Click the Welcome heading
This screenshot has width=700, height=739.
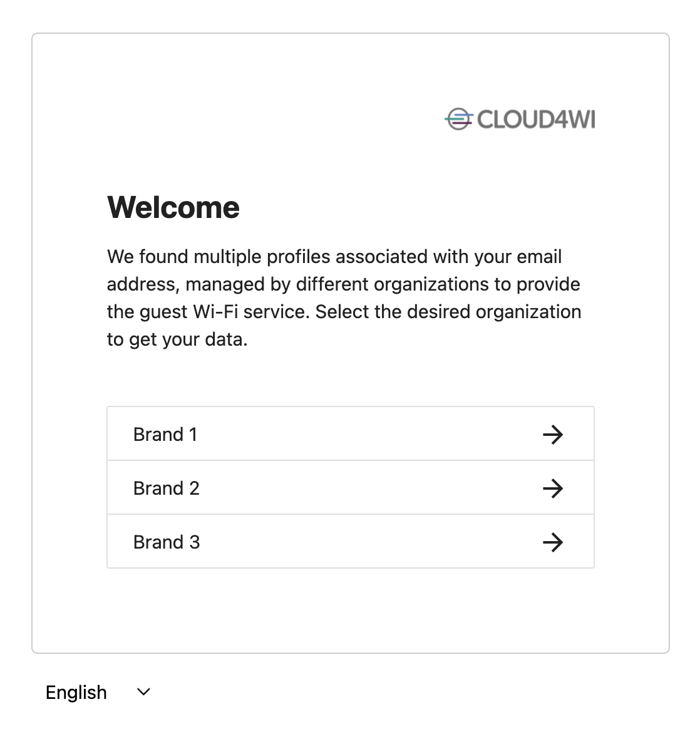coord(173,207)
